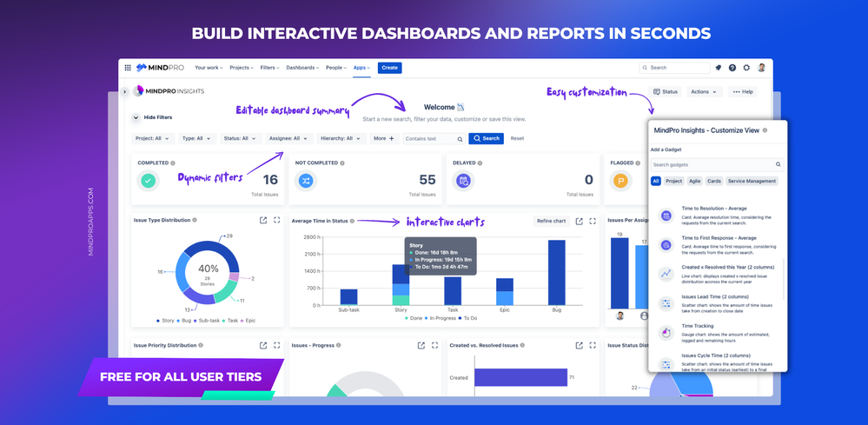This screenshot has width=868, height=425.
Task: Expand Issue Type Distribution to fullscreen
Action: pos(277,220)
